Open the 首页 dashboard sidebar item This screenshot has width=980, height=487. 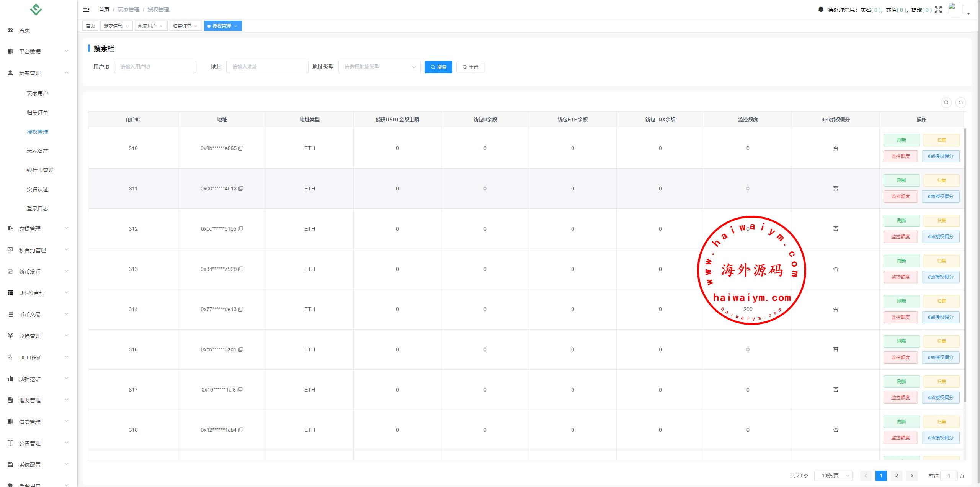(24, 30)
